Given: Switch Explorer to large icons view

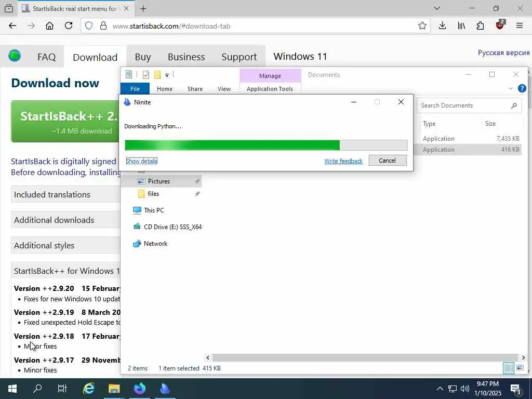Looking at the screenshot, I should point(520,368).
